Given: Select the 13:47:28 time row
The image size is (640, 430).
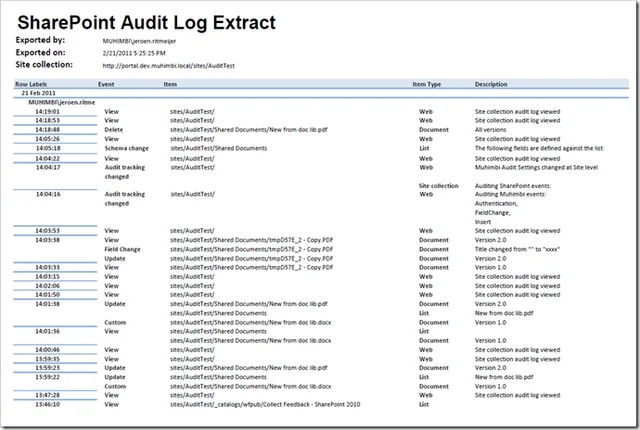Looking at the screenshot, I should [x=47, y=395].
